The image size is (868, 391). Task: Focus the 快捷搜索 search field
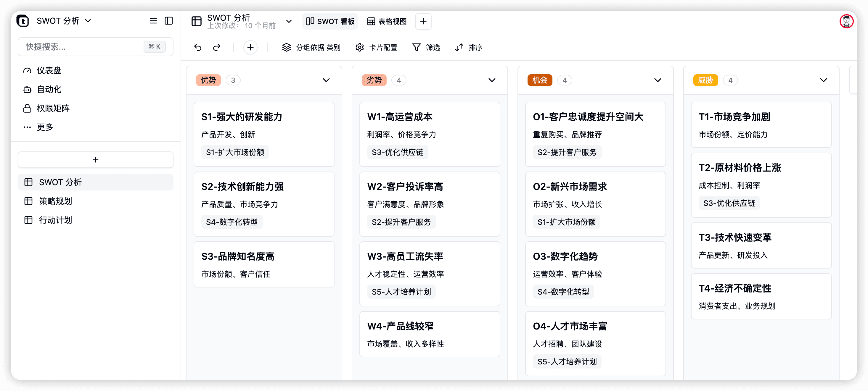pyautogui.click(x=95, y=47)
